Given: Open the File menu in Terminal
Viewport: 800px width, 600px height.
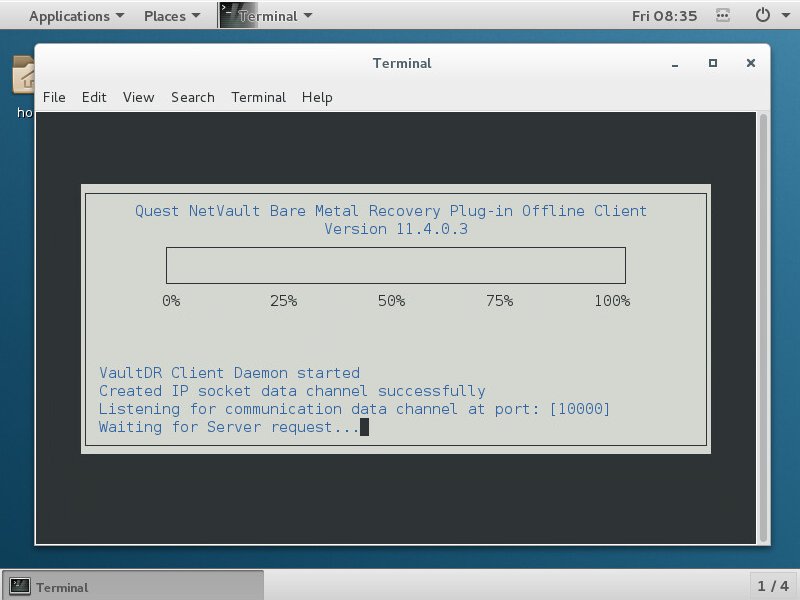Looking at the screenshot, I should point(54,97).
